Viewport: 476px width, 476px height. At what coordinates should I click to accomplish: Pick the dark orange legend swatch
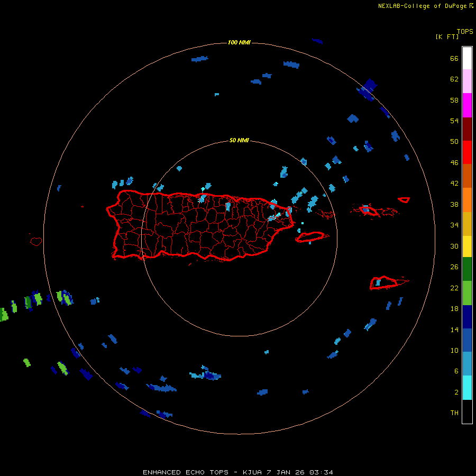pos(467,176)
